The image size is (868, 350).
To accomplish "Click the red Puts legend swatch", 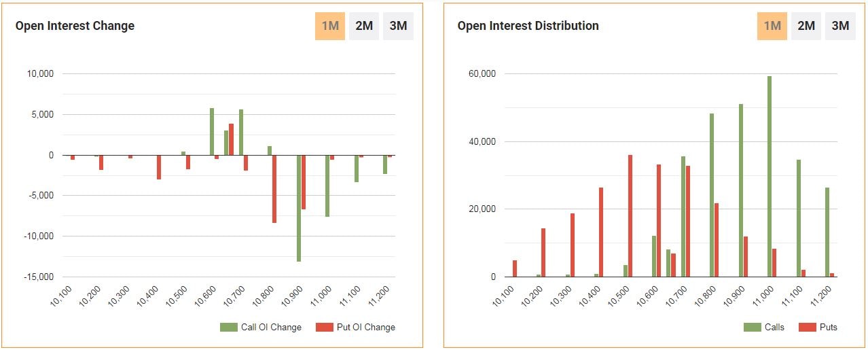I will pos(808,328).
